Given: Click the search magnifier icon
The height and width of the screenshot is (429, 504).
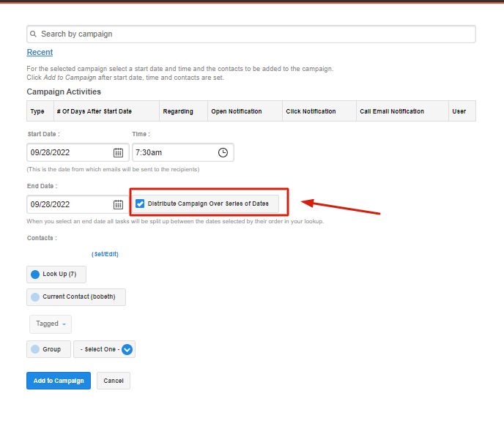Looking at the screenshot, I should (x=33, y=34).
